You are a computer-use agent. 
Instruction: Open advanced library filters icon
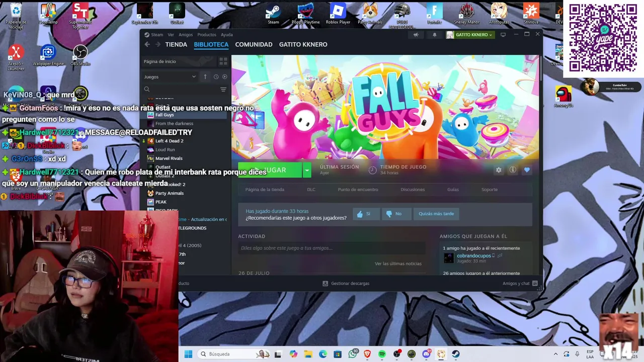pyautogui.click(x=223, y=89)
